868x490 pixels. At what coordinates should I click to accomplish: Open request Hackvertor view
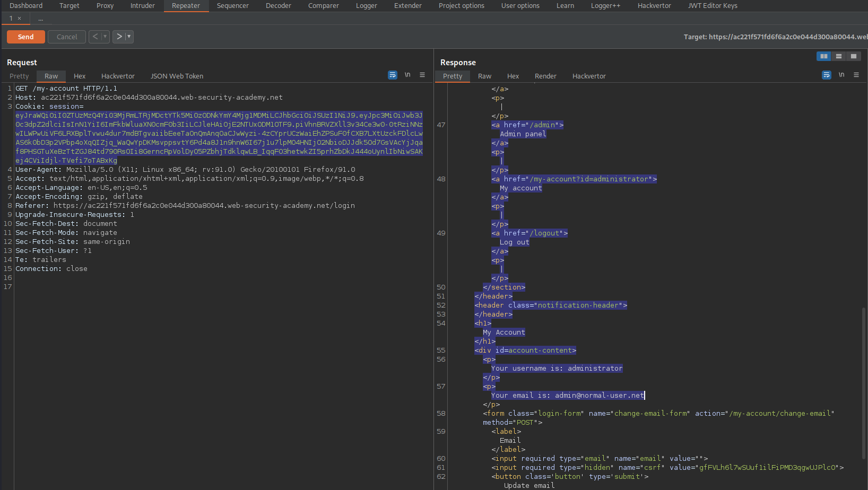click(118, 76)
